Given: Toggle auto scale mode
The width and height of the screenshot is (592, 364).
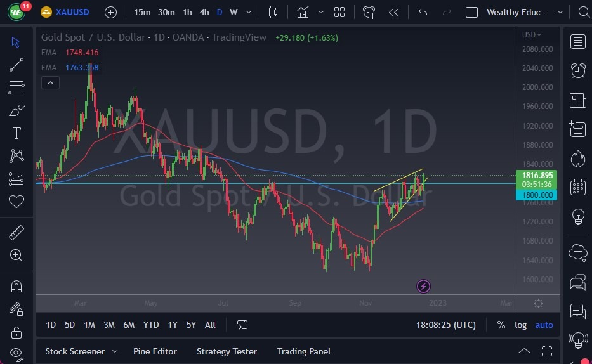Looking at the screenshot, I should [544, 325].
